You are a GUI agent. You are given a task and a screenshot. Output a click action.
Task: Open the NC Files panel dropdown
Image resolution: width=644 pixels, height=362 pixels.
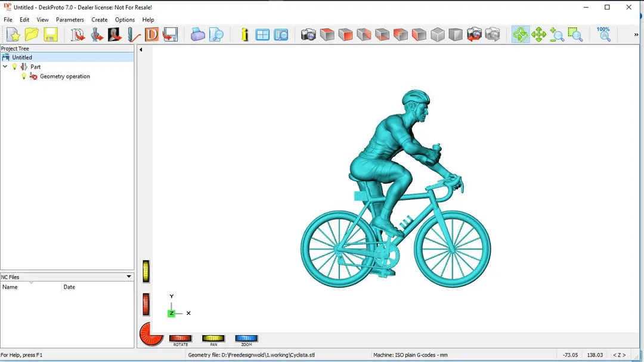pos(129,277)
